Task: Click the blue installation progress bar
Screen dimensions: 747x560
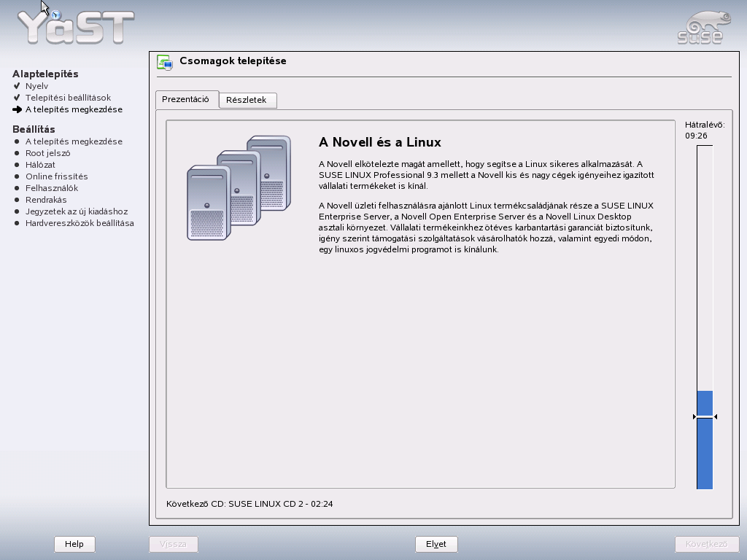Action: (x=705, y=317)
